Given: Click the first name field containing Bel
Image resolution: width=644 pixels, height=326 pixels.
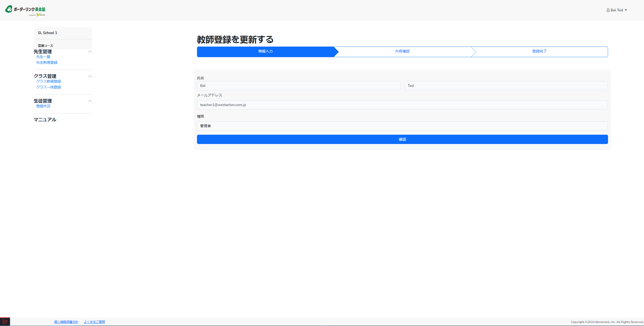Looking at the screenshot, I should [x=298, y=86].
